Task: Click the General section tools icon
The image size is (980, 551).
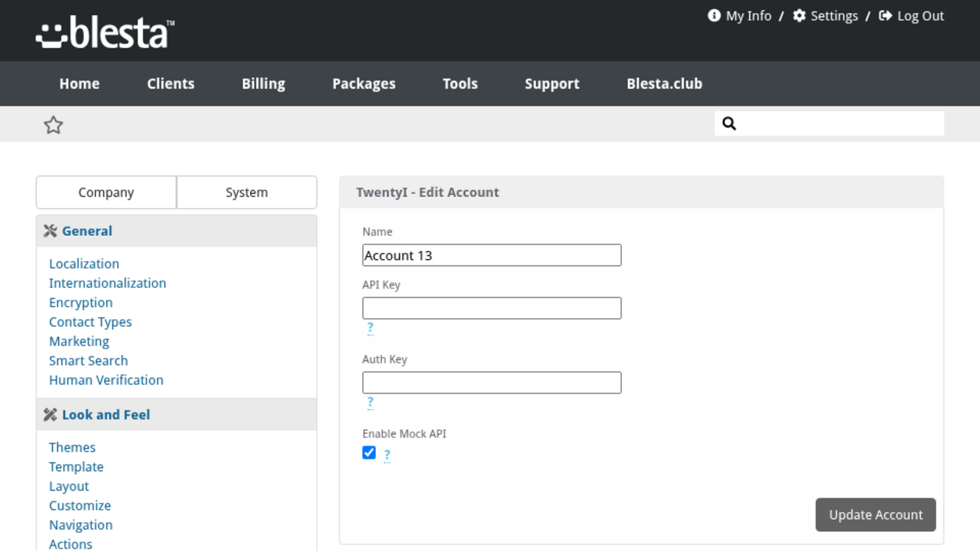Action: pyautogui.click(x=50, y=231)
